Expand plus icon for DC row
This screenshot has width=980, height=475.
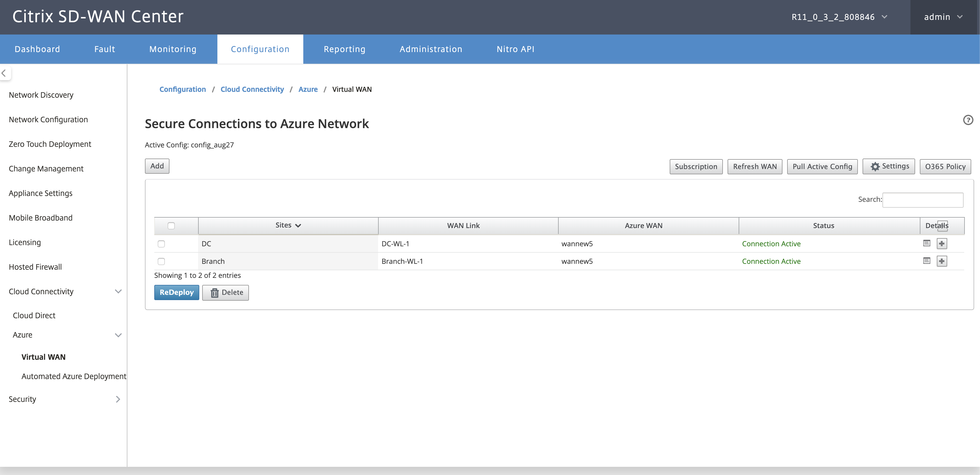click(x=941, y=243)
